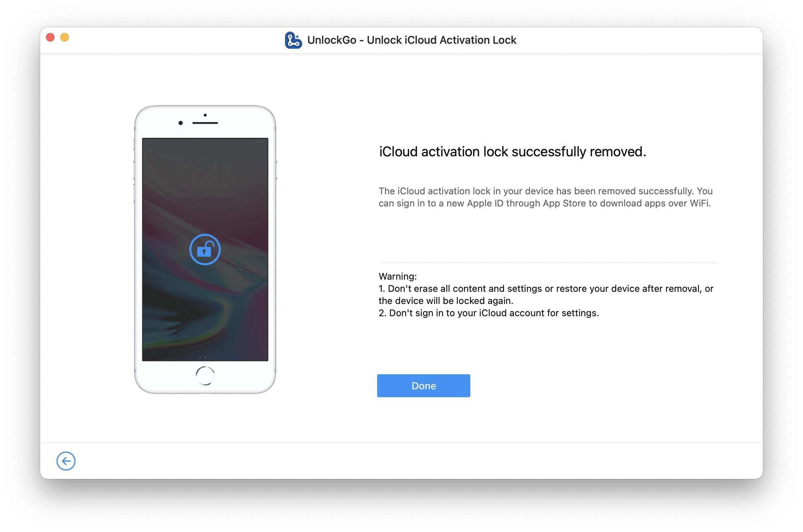Click the iPhone volume side button
Viewport: 803px width, 532px height.
[134, 170]
